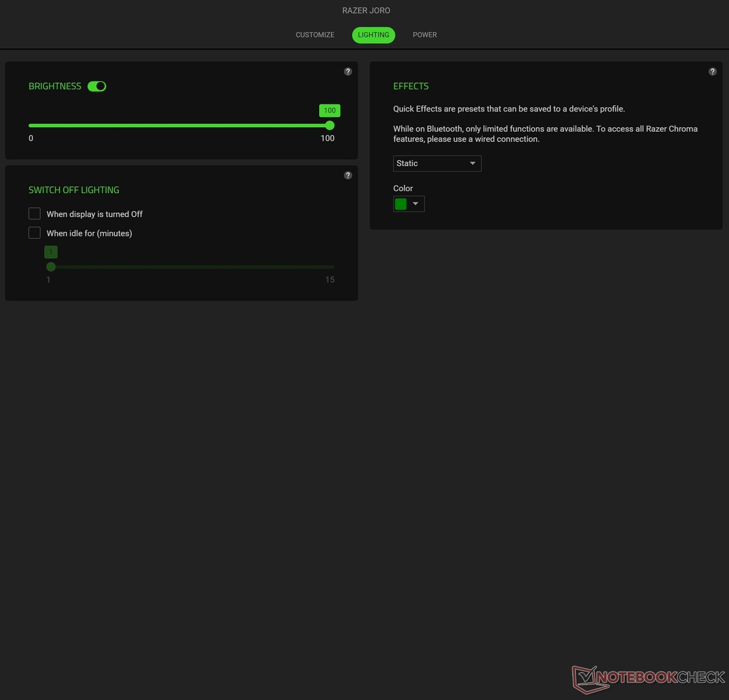Click the Quick Effects description sentence
729x700 pixels.
click(509, 109)
